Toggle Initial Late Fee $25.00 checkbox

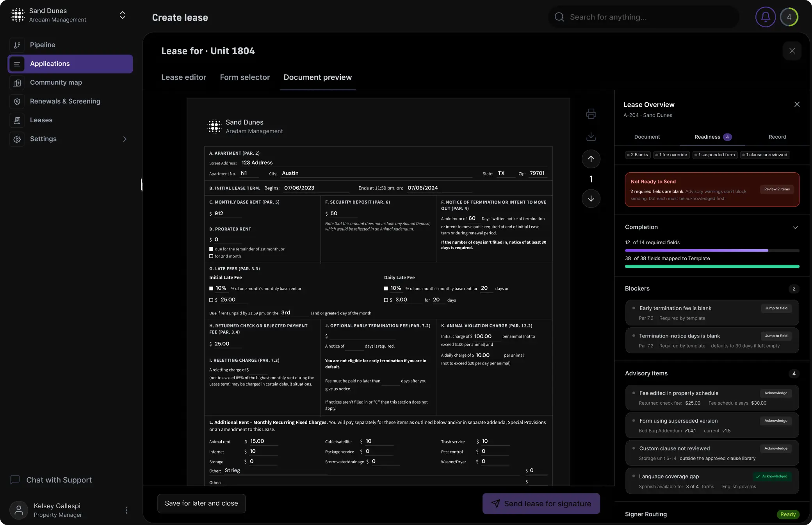click(211, 300)
